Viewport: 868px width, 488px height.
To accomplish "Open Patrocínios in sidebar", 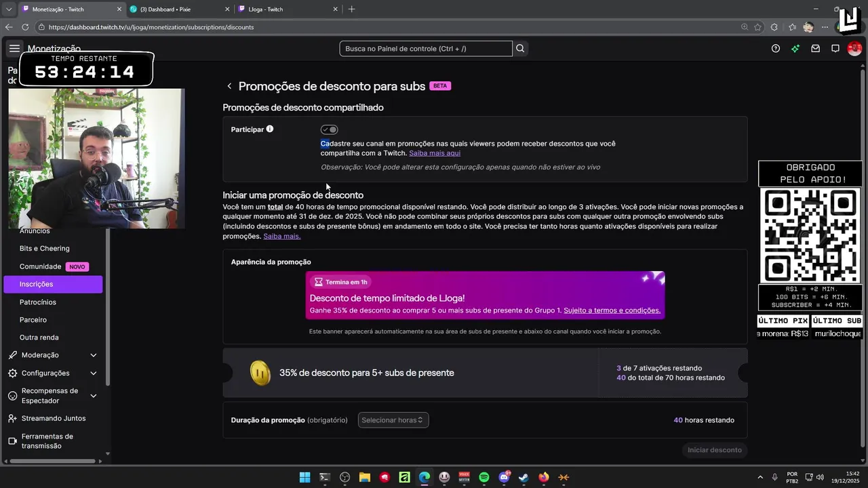I will (38, 302).
